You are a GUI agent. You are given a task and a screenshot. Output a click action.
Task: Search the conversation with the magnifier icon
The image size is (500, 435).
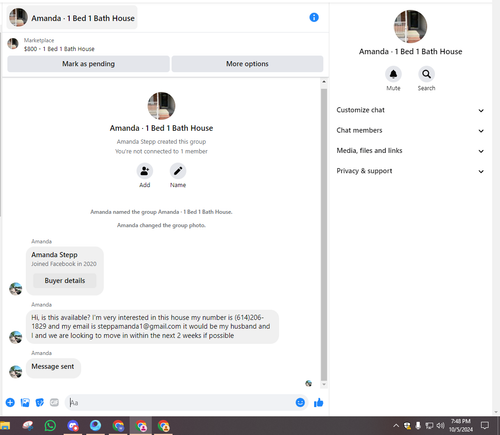tap(426, 74)
